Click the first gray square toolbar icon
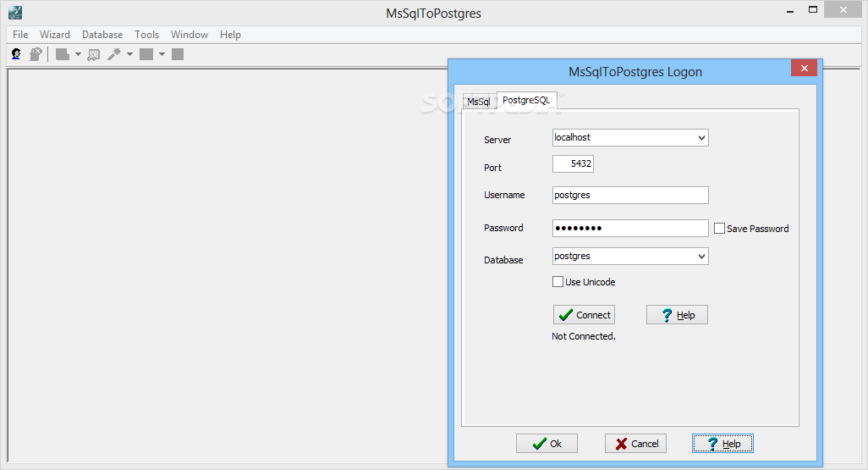This screenshot has width=868, height=470. coord(146,53)
